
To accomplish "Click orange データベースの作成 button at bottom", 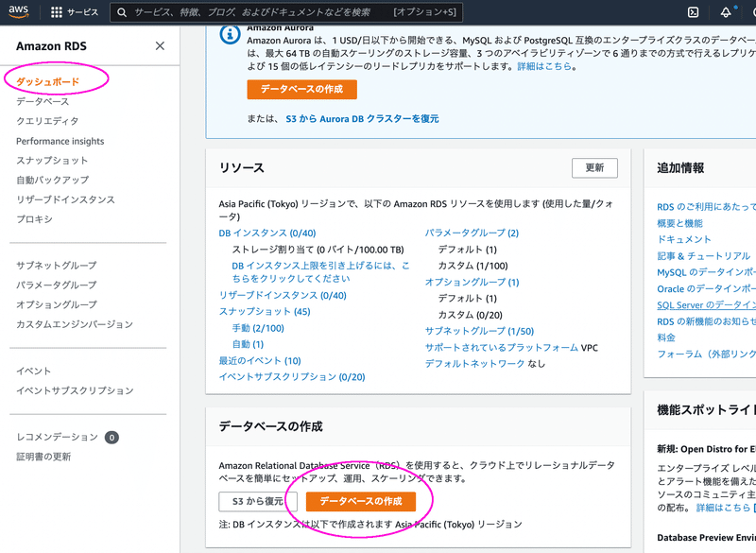I will click(361, 501).
